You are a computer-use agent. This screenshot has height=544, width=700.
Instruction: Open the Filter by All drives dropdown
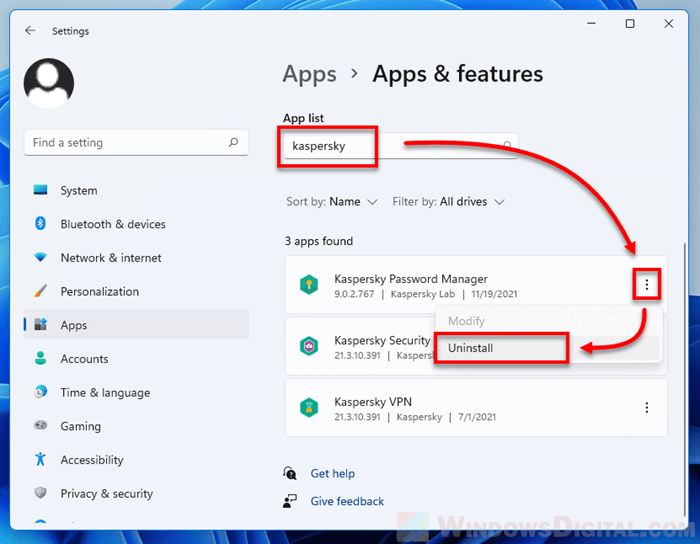point(449,202)
